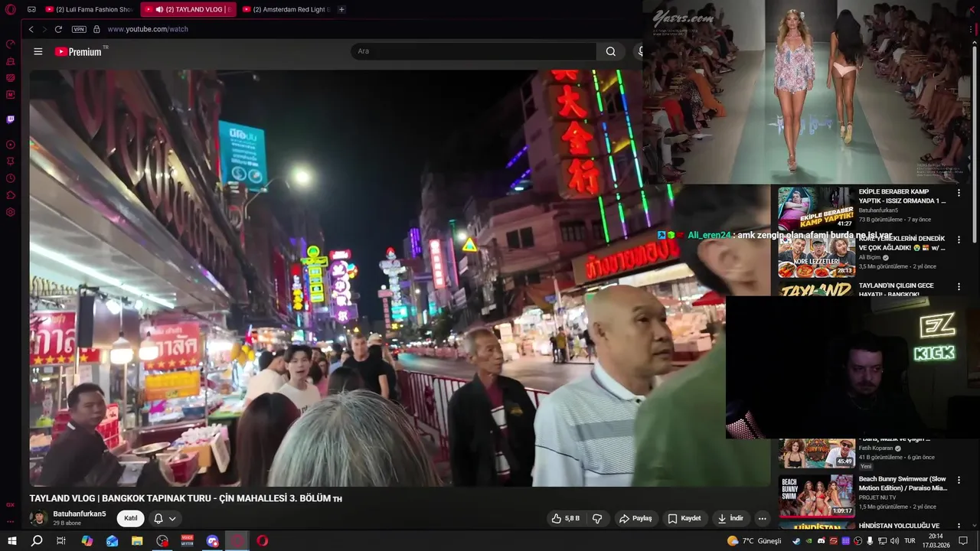Open EKİPLE BERABER KAMP YAPTIK thumbnail
980x551 pixels.
pos(816,208)
